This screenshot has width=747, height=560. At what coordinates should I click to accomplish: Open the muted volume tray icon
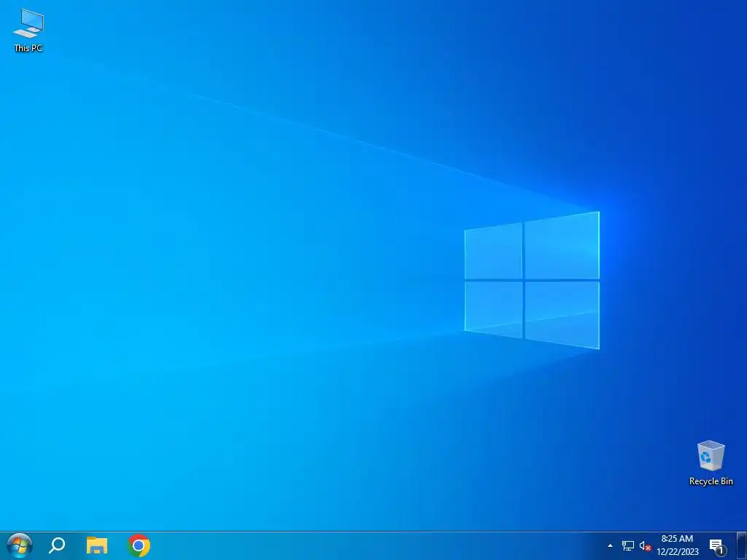(x=645, y=545)
